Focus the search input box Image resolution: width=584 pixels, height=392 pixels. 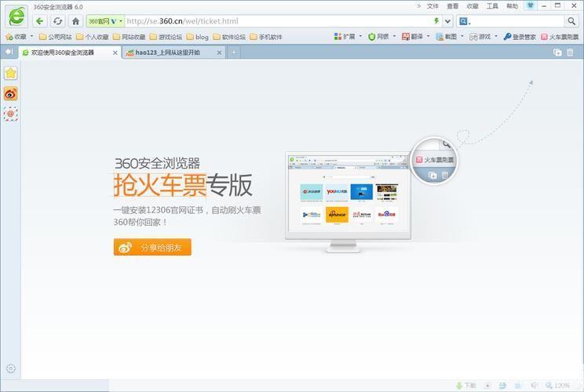click(x=516, y=21)
